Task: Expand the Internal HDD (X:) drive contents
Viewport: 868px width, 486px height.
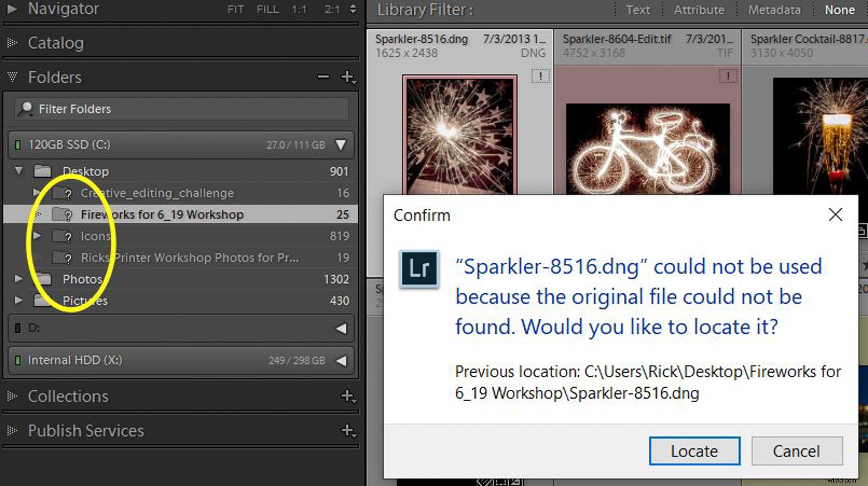Action: (x=342, y=360)
